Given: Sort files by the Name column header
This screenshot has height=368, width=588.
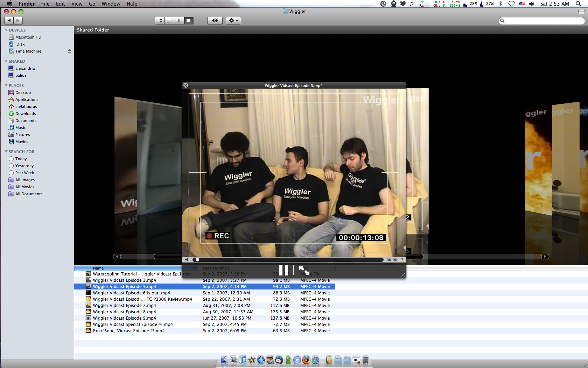Looking at the screenshot, I should click(x=136, y=268).
